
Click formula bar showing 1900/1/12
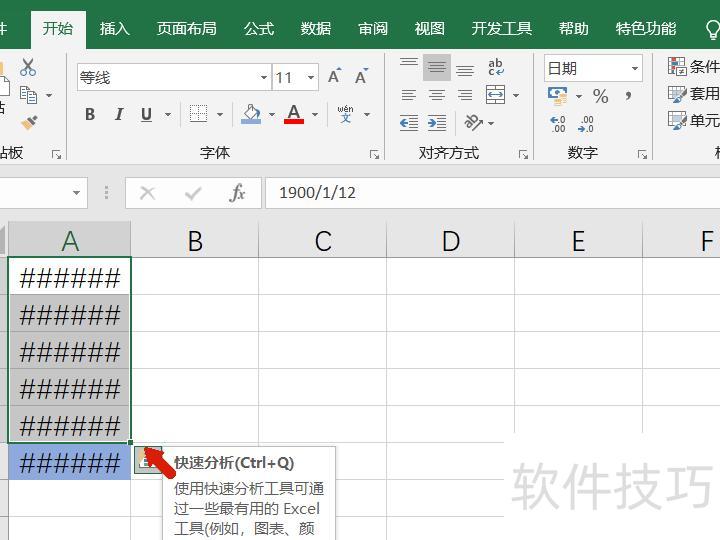click(492, 193)
